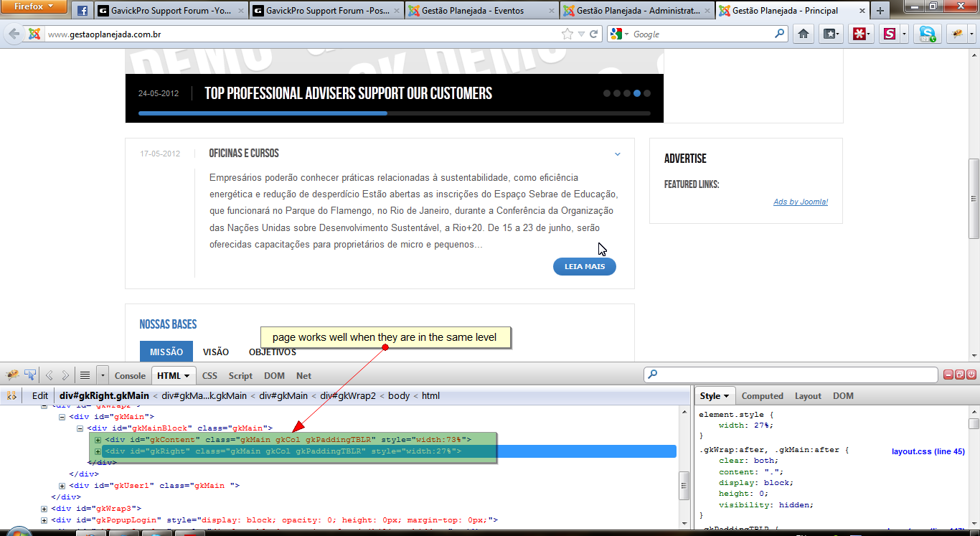Open the Firefox application menu
980x536 pixels.
34,6
